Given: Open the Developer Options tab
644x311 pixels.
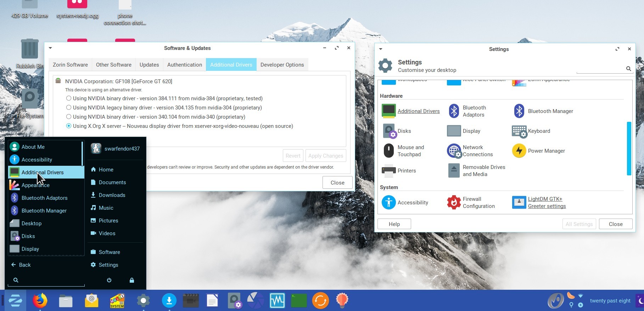Looking at the screenshot, I should click(282, 65).
